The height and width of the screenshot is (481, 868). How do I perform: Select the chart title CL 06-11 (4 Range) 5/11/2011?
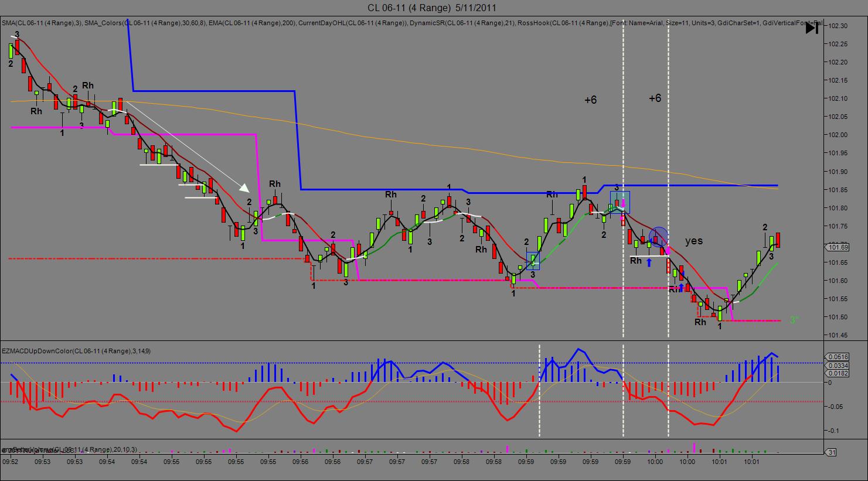433,8
